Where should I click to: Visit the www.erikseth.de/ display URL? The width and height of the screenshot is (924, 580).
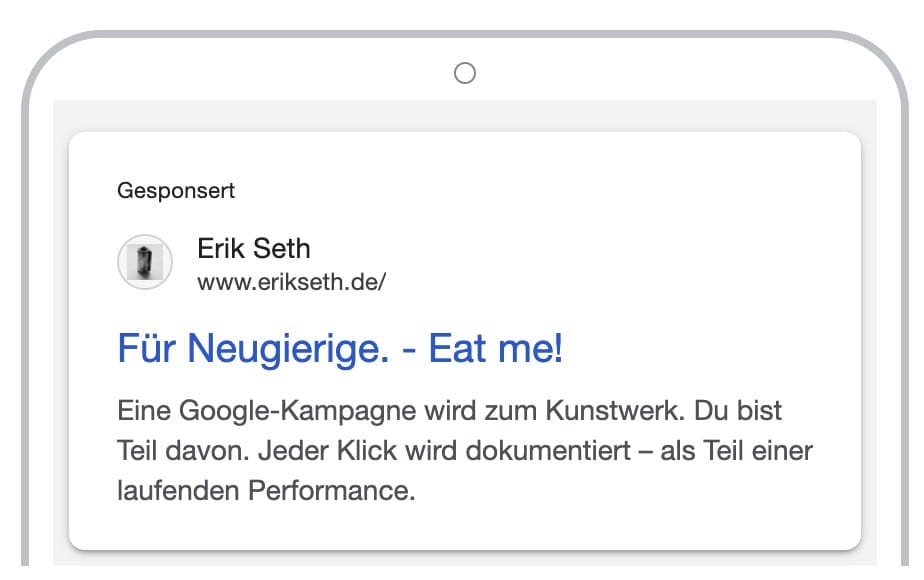pyautogui.click(x=291, y=282)
